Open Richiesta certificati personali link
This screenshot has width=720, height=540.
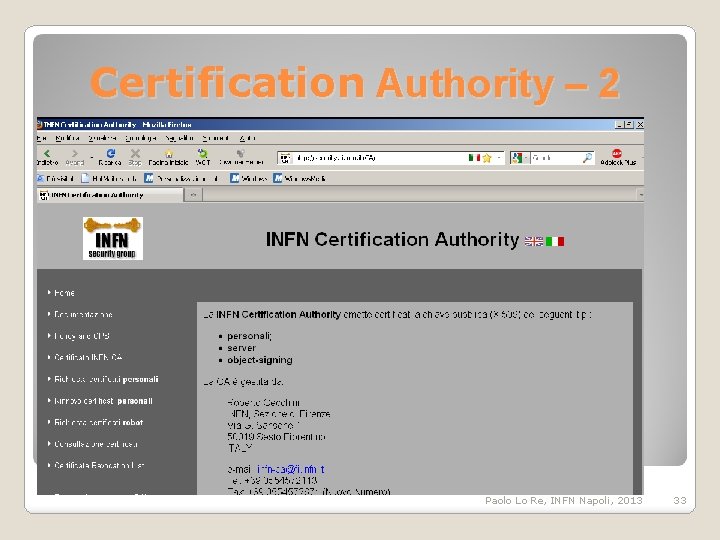tap(106, 379)
